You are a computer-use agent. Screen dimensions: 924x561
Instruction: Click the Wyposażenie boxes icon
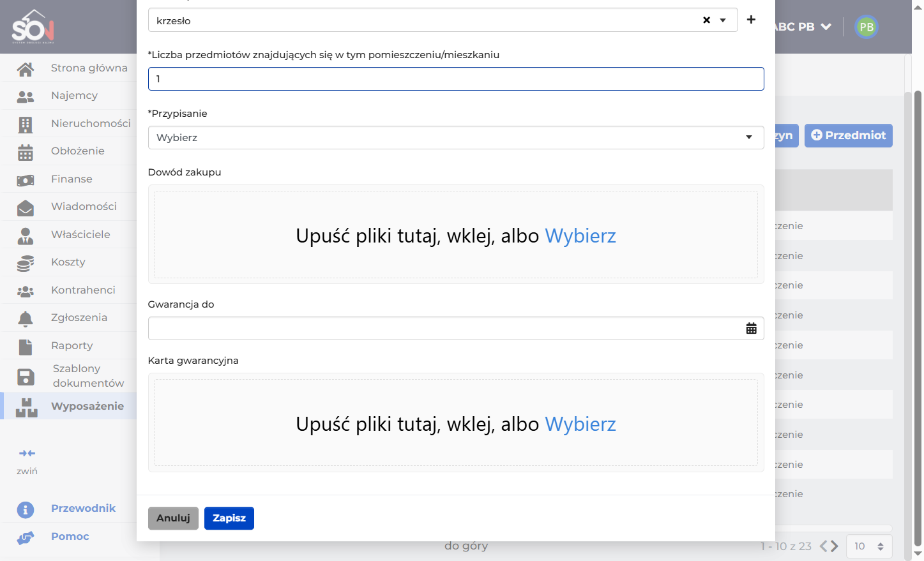[27, 407]
